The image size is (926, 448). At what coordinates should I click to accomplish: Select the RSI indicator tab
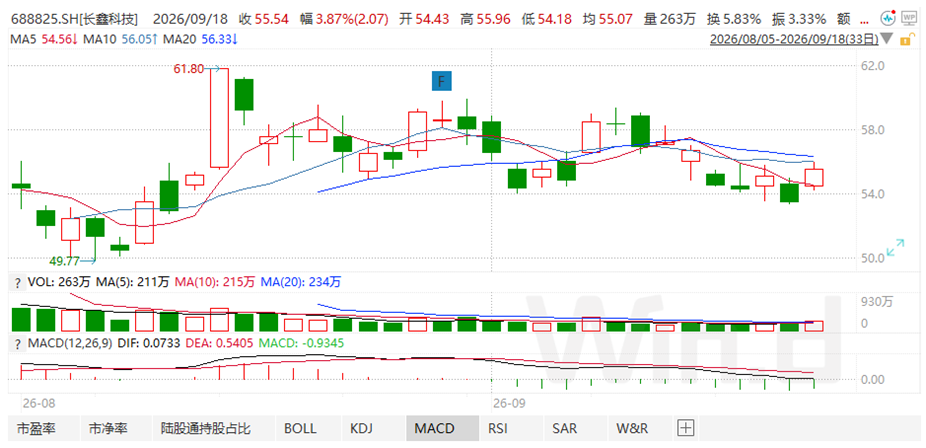tap(498, 428)
